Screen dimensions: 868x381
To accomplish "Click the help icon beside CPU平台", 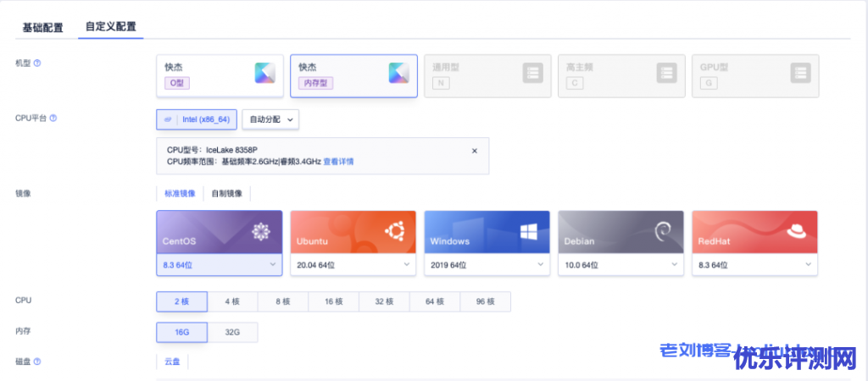I will [53, 119].
